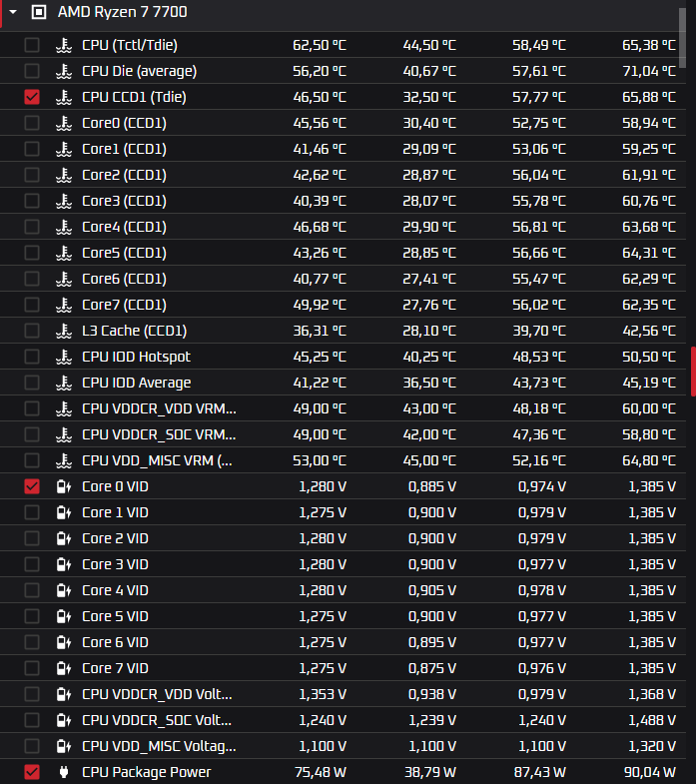Click the temperature icon of Core2 (CCD1)

[64, 175]
